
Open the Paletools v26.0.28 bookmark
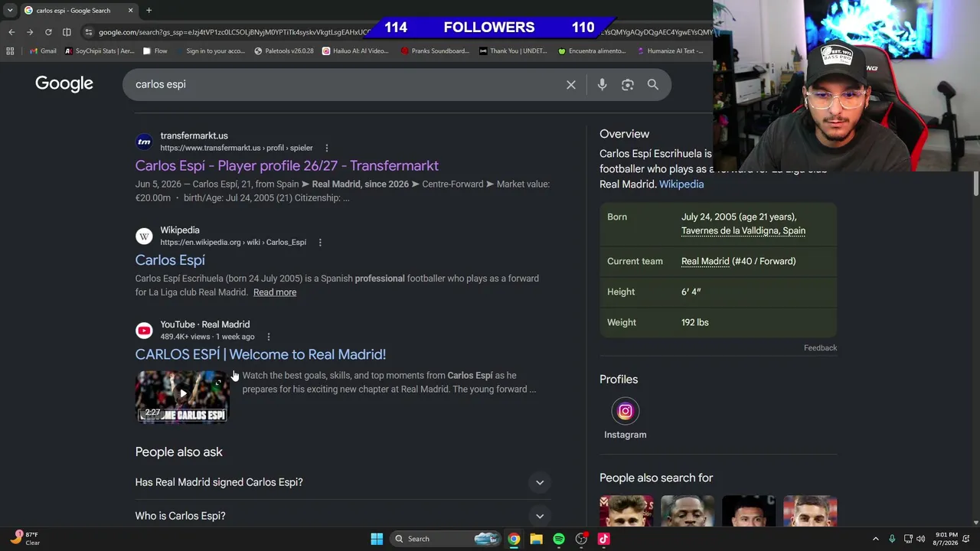point(284,51)
